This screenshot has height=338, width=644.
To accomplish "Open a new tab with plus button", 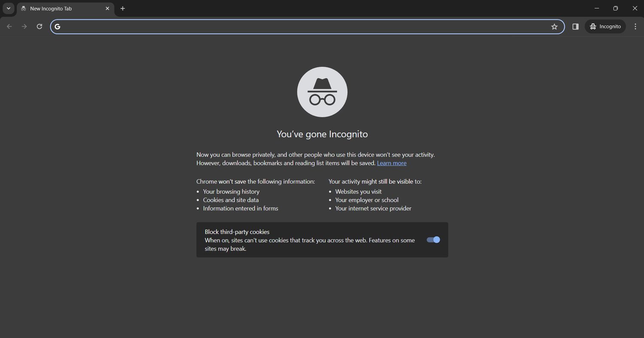I will pyautogui.click(x=123, y=8).
